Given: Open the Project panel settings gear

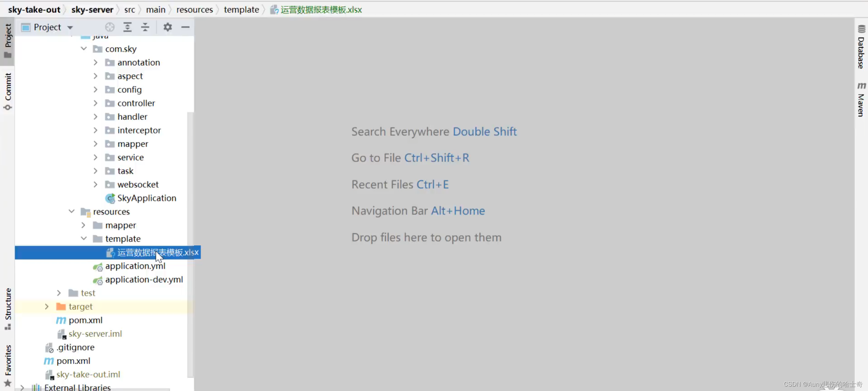Looking at the screenshot, I should 167,27.
